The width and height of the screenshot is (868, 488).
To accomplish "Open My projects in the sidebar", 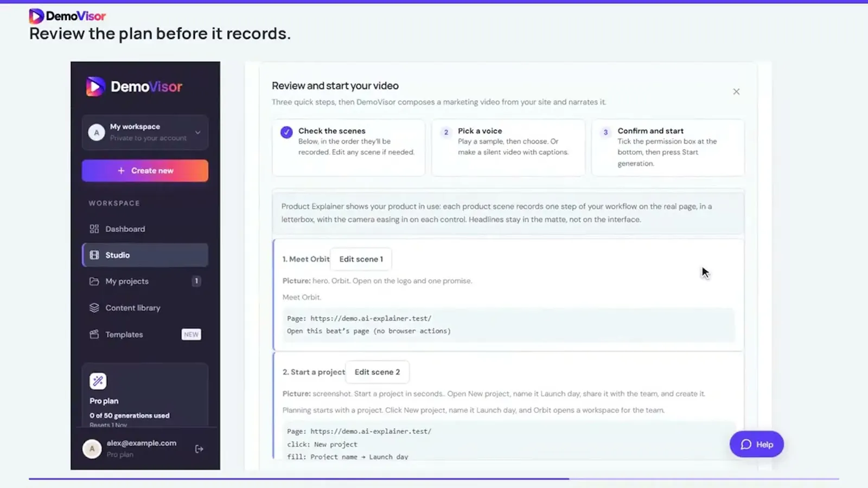I will tap(145, 281).
